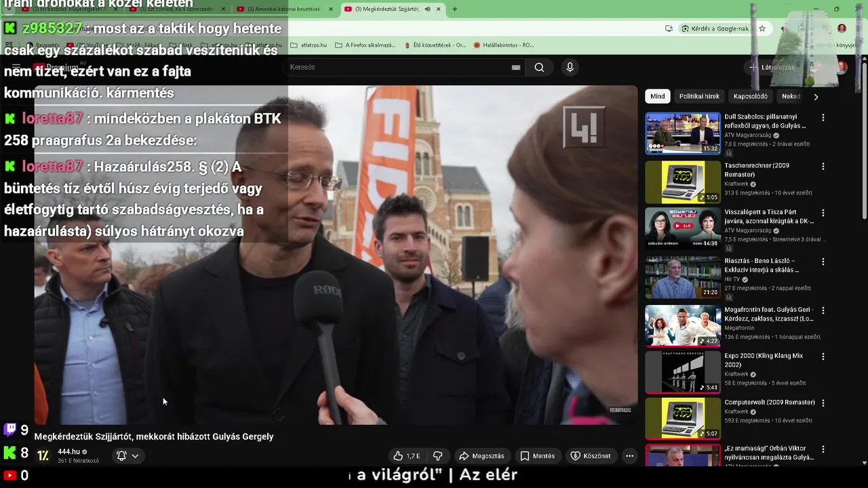Open the Dull Szabolcs video thumbnail
This screenshot has width=868, height=488.
tap(683, 133)
